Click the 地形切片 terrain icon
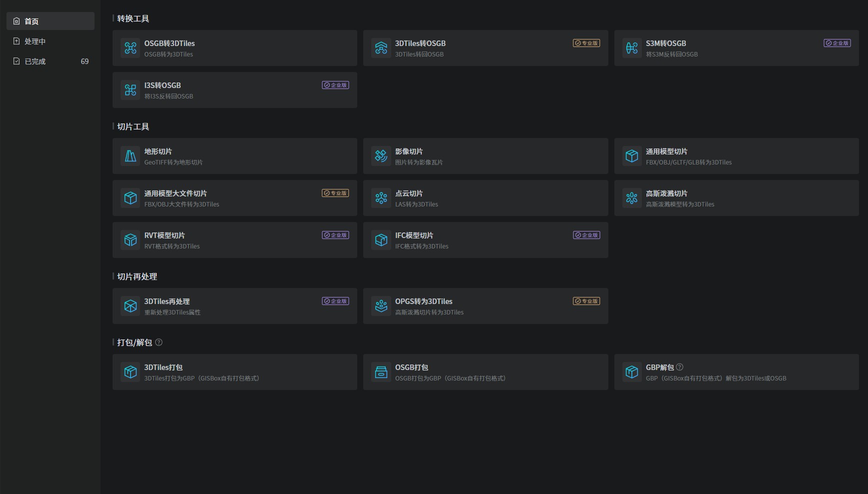 pyautogui.click(x=131, y=156)
